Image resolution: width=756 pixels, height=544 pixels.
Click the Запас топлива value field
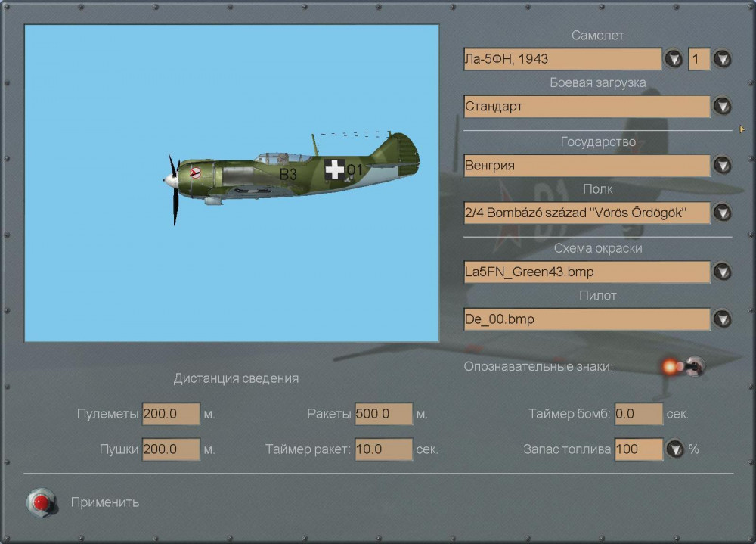point(638,449)
